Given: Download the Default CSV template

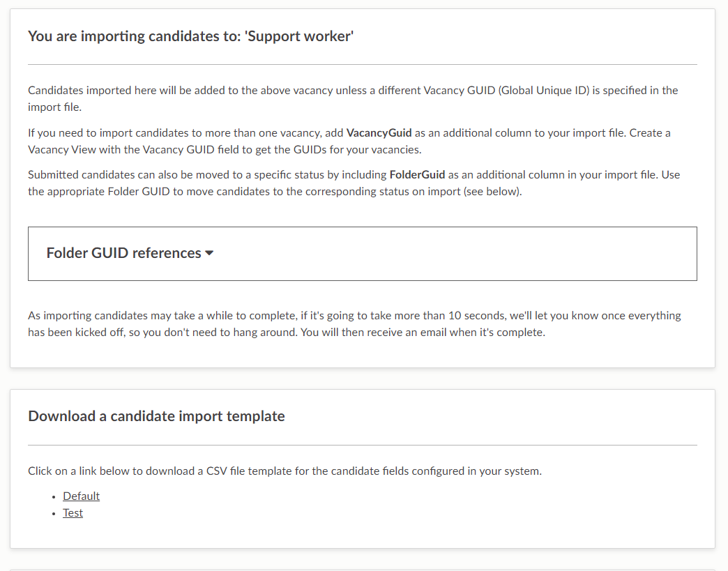Looking at the screenshot, I should [81, 496].
